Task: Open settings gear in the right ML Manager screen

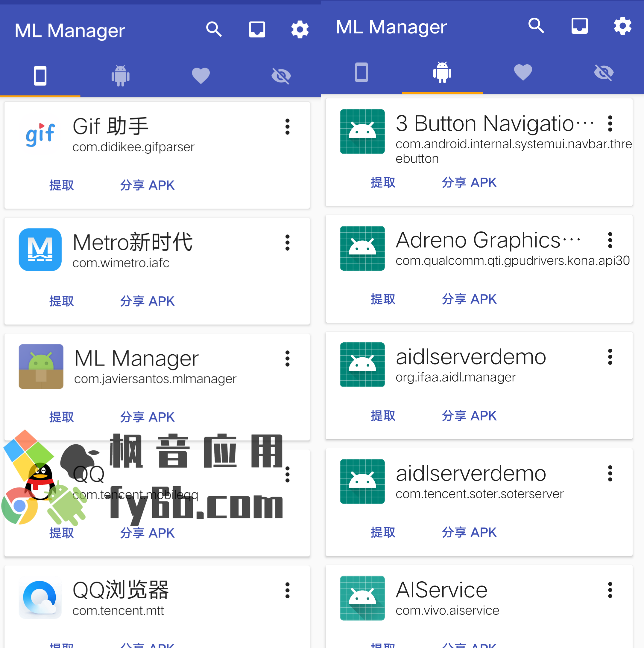Action: pyautogui.click(x=622, y=26)
